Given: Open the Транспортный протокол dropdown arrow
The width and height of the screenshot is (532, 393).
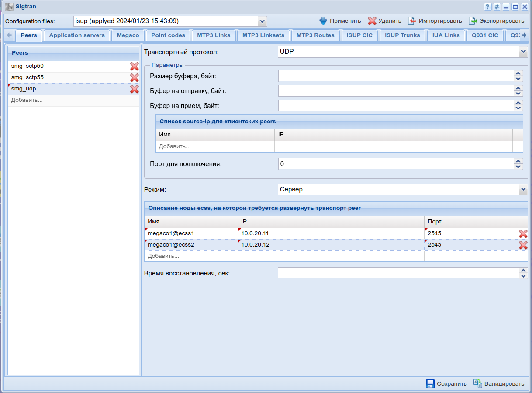Looking at the screenshot, I should pyautogui.click(x=523, y=52).
